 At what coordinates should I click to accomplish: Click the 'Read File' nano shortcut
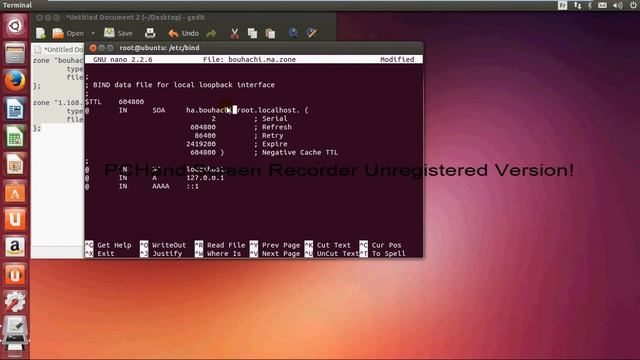[226, 245]
